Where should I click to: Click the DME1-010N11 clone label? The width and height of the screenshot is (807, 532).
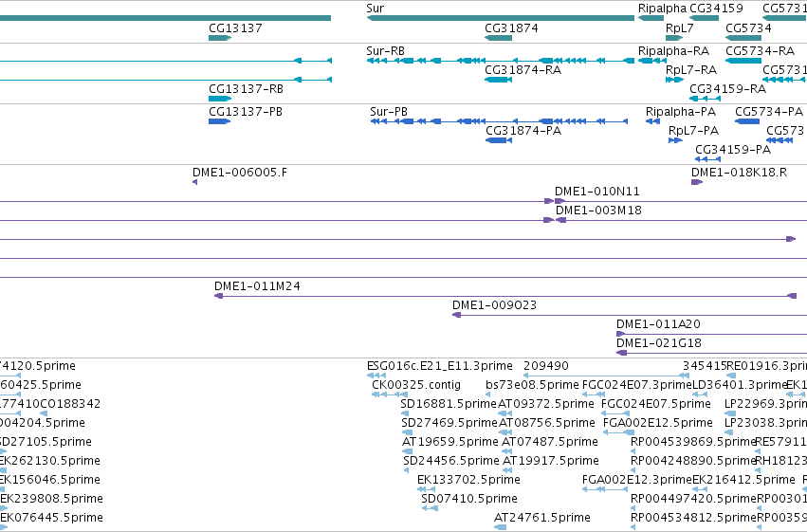pos(597,192)
